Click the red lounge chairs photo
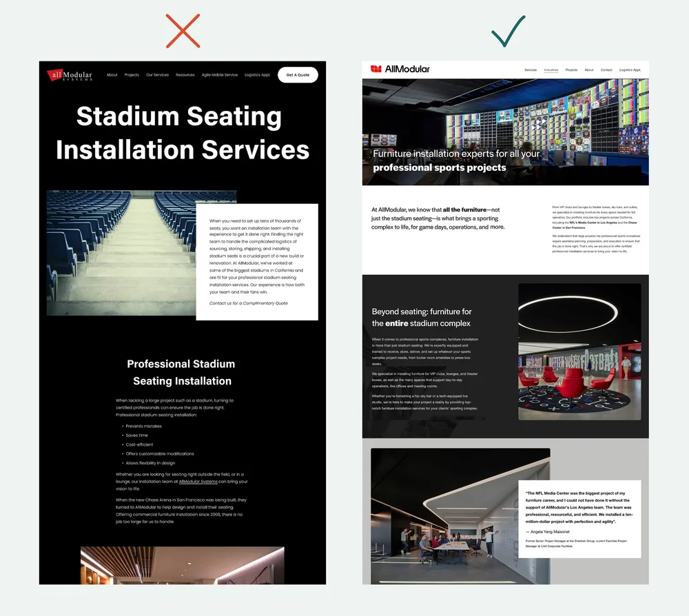The width and height of the screenshot is (689, 616). click(x=579, y=351)
